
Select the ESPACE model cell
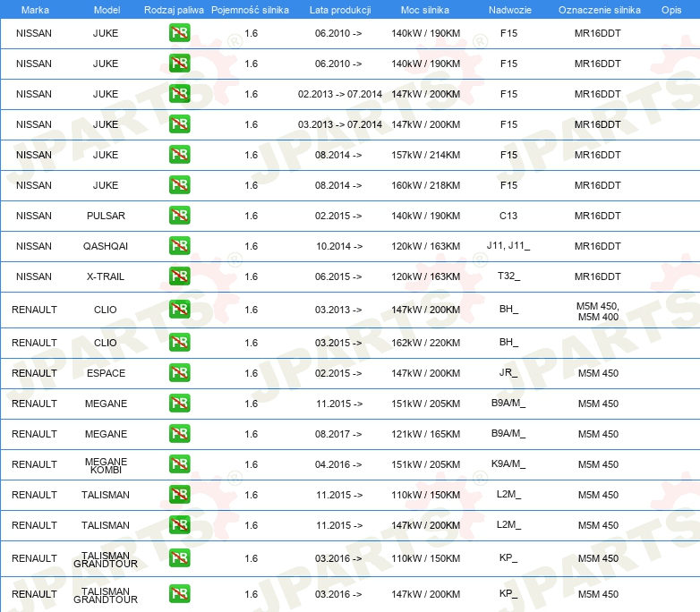106,373
